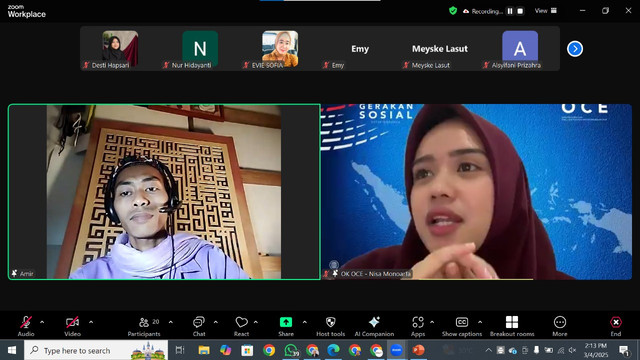The image size is (640, 360).
Task: Open video options arrow next to Video
Action: [91, 322]
